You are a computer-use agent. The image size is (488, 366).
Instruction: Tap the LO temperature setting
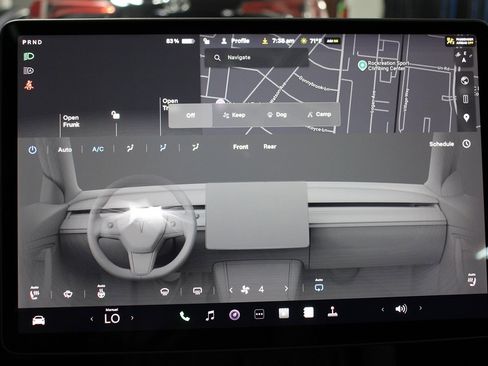click(x=112, y=317)
